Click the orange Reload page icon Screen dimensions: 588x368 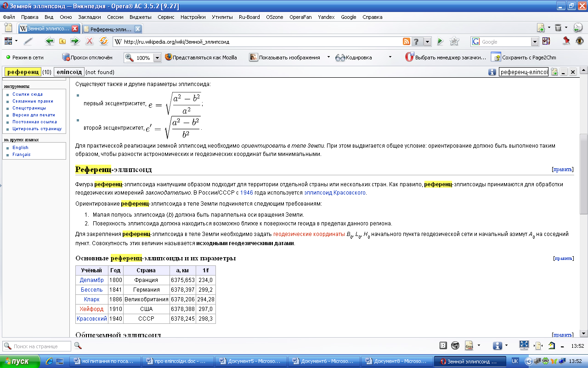pos(104,41)
